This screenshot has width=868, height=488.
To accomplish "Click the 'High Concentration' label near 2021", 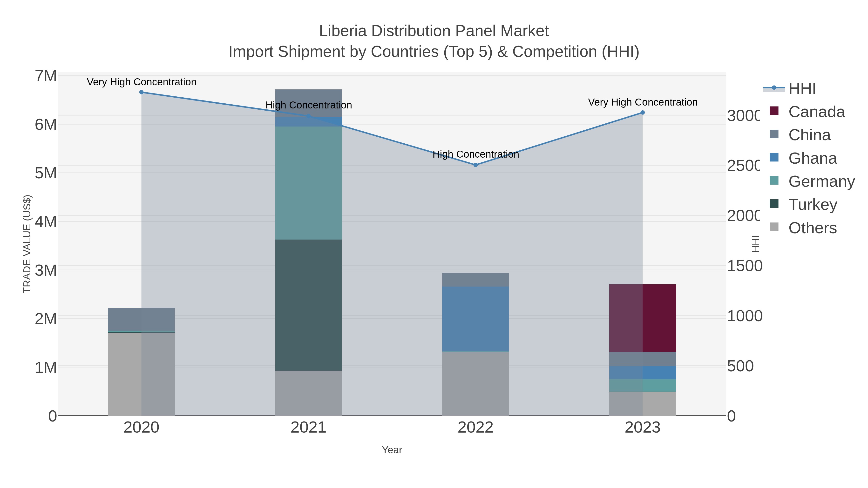I will [309, 105].
